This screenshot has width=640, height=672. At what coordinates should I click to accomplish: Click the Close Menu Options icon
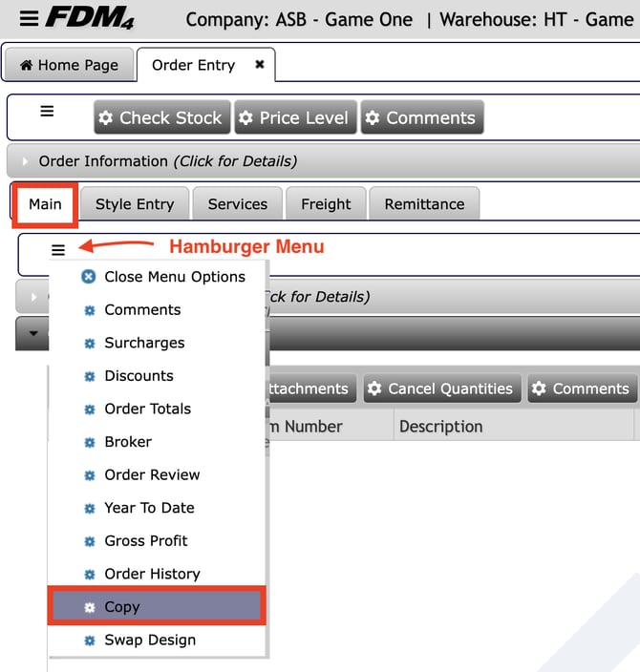(x=89, y=277)
